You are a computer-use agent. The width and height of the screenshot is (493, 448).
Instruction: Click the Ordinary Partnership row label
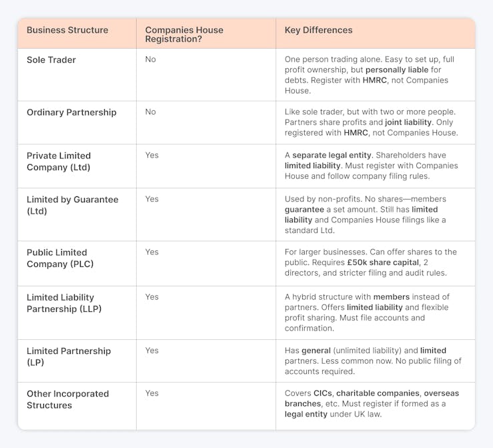click(x=71, y=112)
